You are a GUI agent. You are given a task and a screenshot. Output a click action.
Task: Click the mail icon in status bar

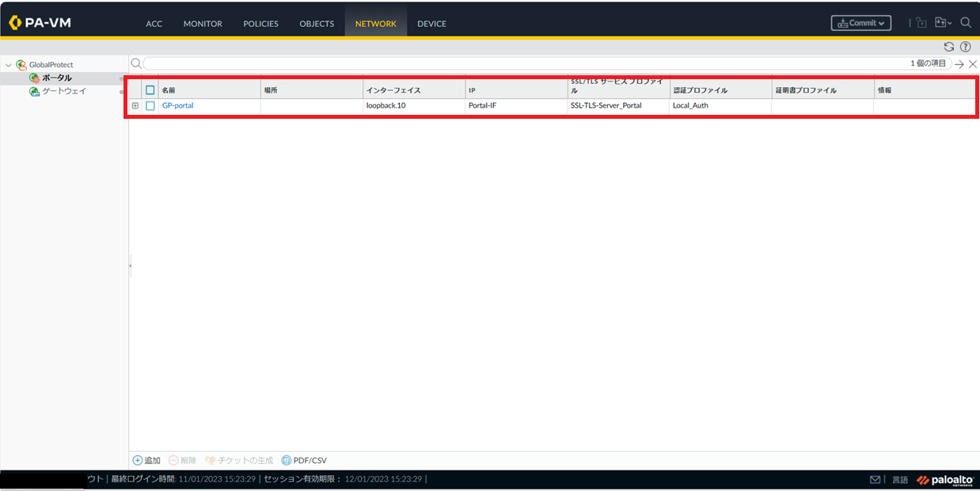(x=876, y=480)
